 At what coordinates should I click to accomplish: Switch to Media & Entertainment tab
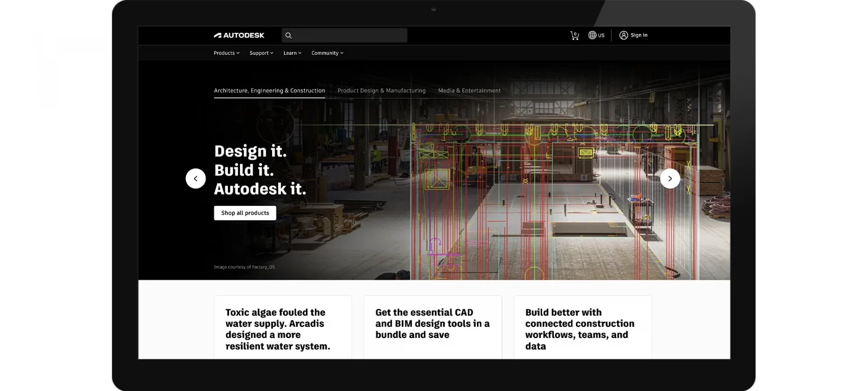click(x=469, y=91)
